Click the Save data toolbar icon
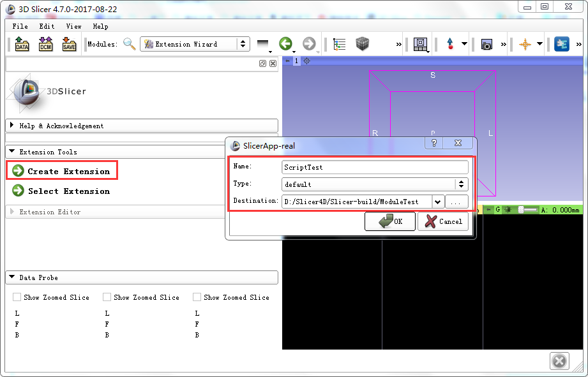588x377 pixels. click(69, 44)
